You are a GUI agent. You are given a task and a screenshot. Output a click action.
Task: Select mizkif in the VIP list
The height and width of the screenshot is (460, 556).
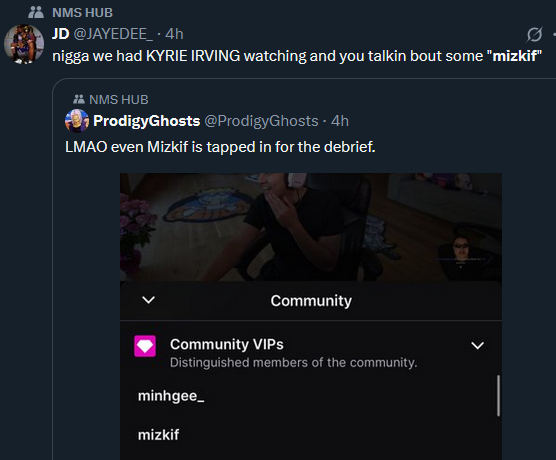158,435
